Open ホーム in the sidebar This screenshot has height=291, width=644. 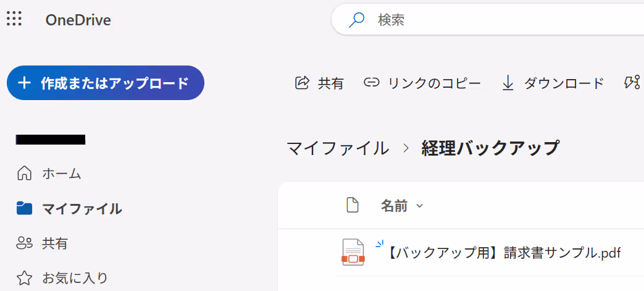pos(49,174)
